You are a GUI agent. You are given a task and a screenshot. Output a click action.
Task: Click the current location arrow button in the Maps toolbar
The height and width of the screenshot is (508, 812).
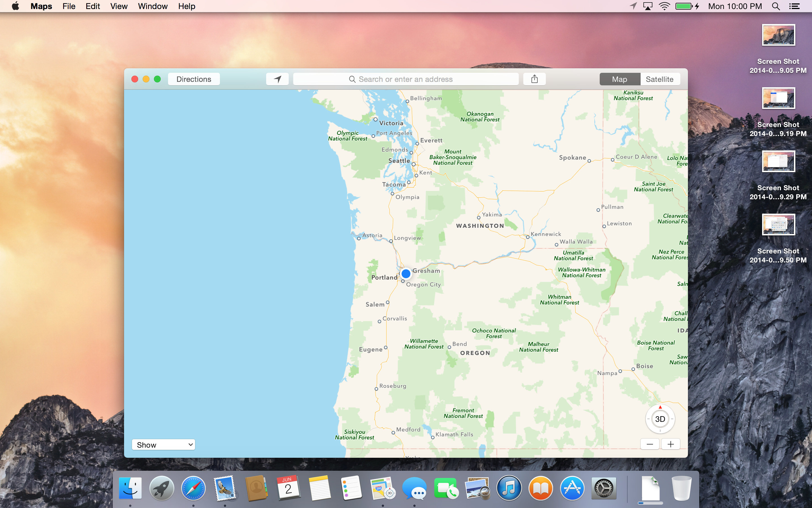coord(277,79)
